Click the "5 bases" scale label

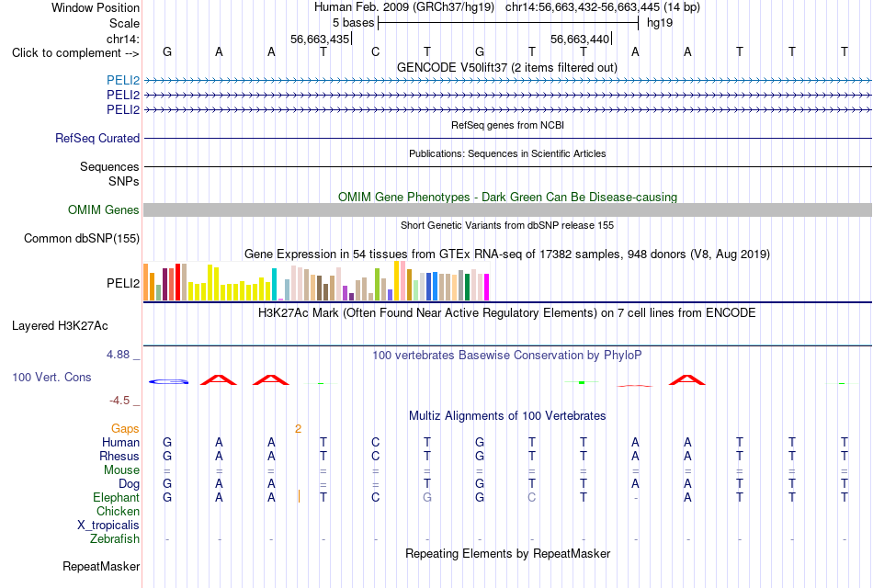pos(354,23)
